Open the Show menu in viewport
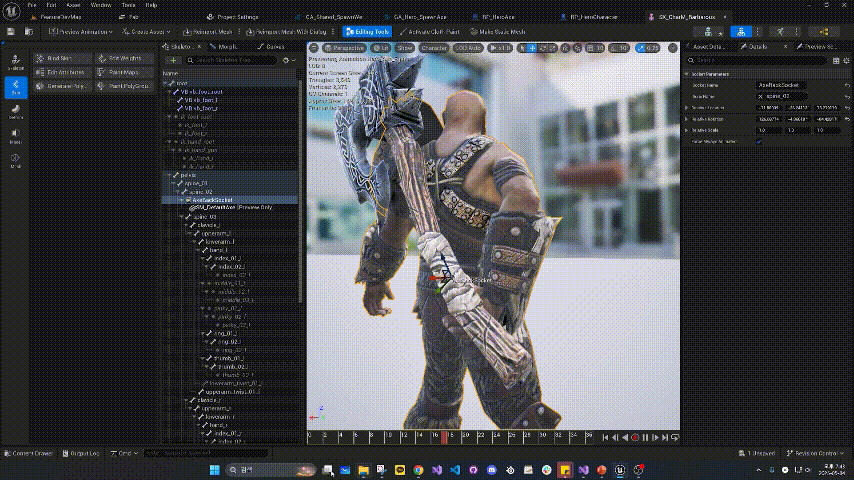854x480 pixels. pyautogui.click(x=405, y=48)
